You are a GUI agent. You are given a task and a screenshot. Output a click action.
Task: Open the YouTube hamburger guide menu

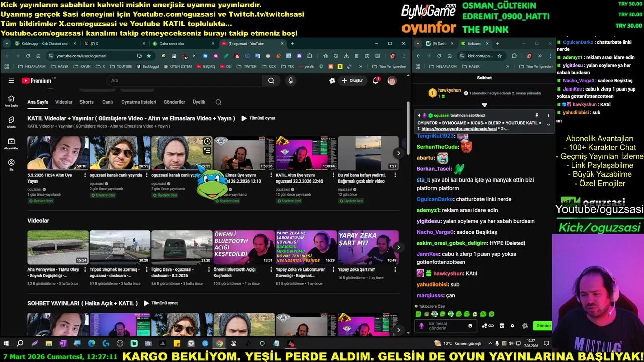[x=11, y=81]
